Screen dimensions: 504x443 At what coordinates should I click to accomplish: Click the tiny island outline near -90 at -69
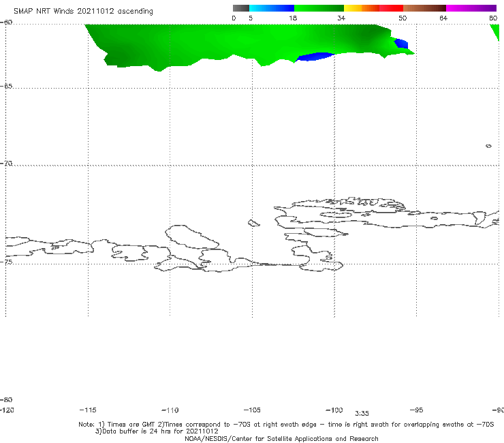coord(488,146)
